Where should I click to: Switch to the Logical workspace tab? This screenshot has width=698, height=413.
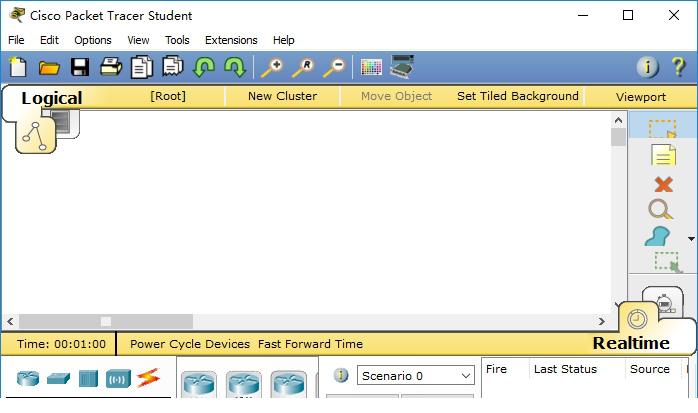tap(52, 98)
